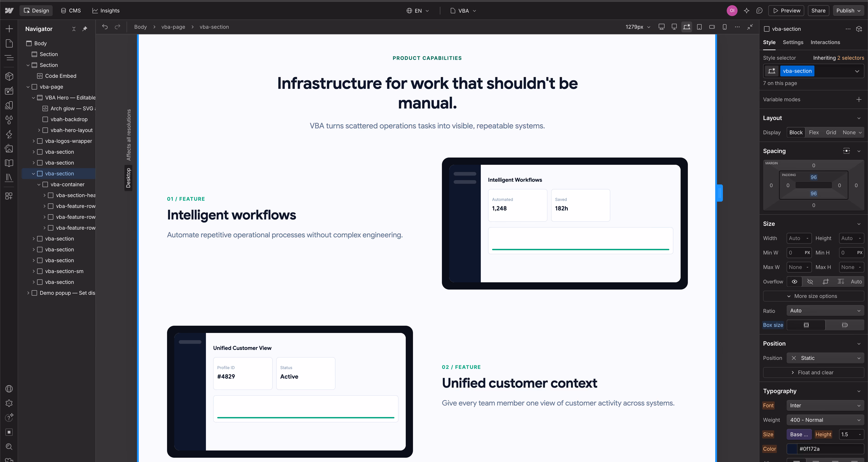868x462 pixels.
Task: Open the Add Elements panel
Action: click(x=9, y=29)
